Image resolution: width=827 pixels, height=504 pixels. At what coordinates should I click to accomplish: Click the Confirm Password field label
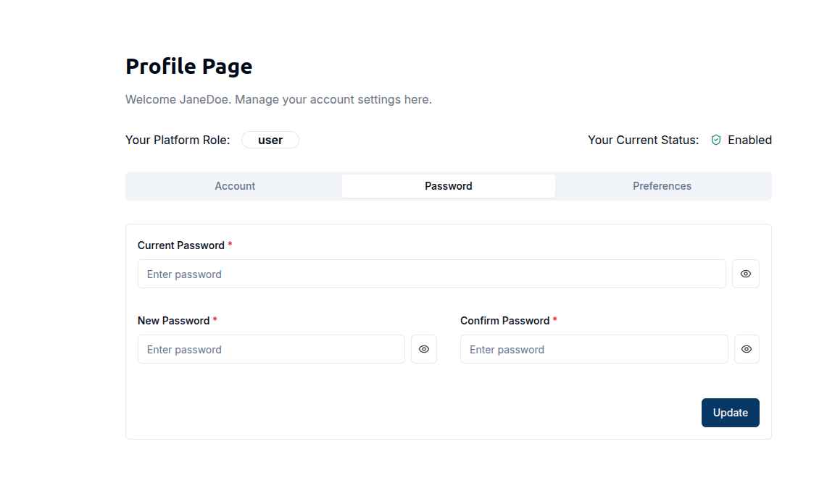[x=504, y=321]
